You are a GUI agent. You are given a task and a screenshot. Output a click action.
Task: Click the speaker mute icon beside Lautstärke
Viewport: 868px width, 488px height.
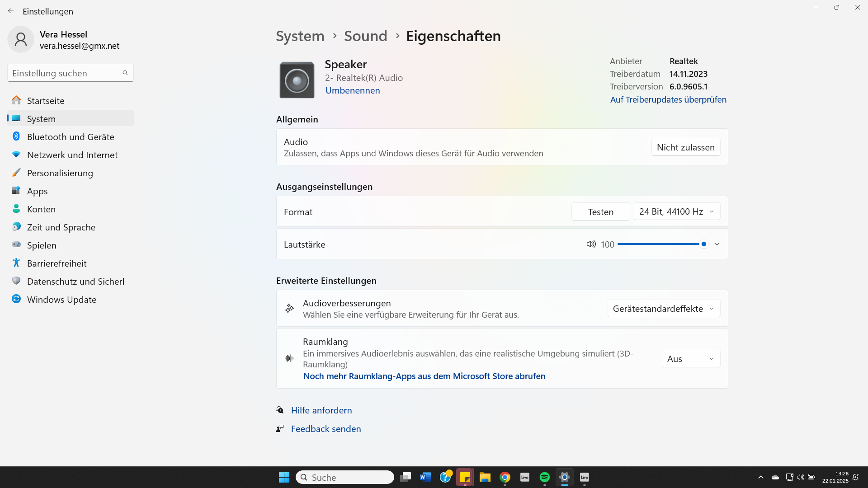pos(591,244)
